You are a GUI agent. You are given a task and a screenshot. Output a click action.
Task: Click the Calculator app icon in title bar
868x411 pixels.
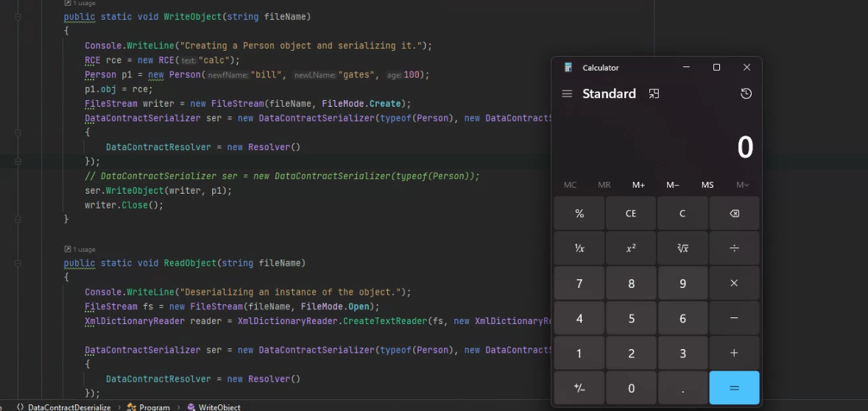point(568,68)
